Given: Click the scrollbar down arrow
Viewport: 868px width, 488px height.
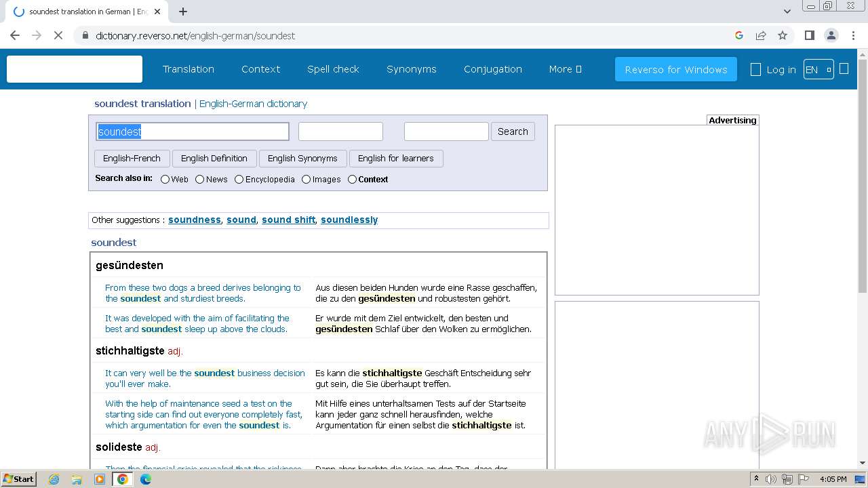Looking at the screenshot, I should (863, 464).
